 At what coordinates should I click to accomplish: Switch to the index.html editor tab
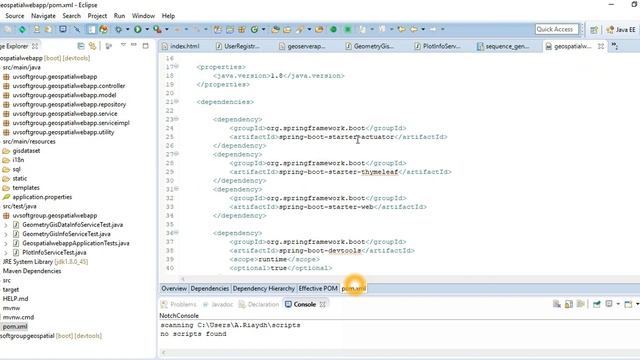[x=180, y=46]
